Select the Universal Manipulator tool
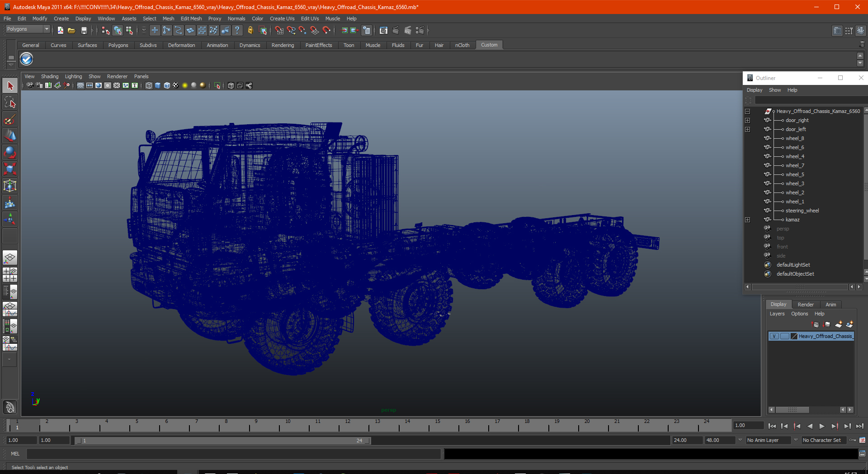868x474 pixels. pyautogui.click(x=10, y=186)
